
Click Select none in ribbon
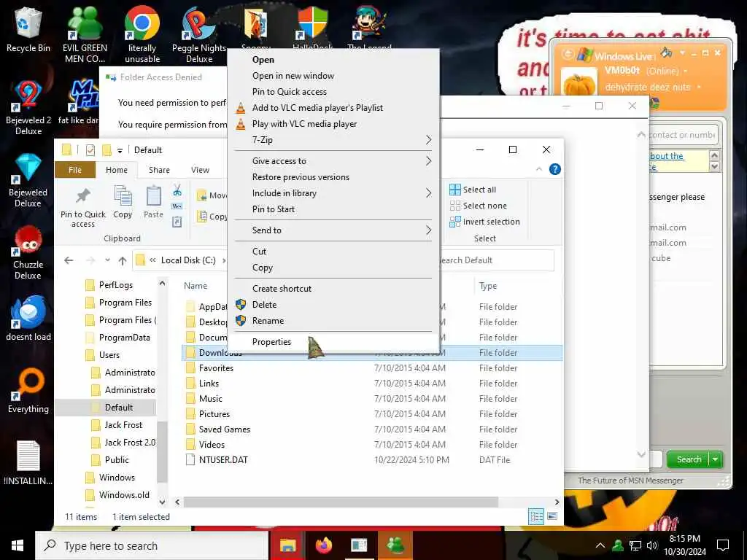pyautogui.click(x=479, y=206)
